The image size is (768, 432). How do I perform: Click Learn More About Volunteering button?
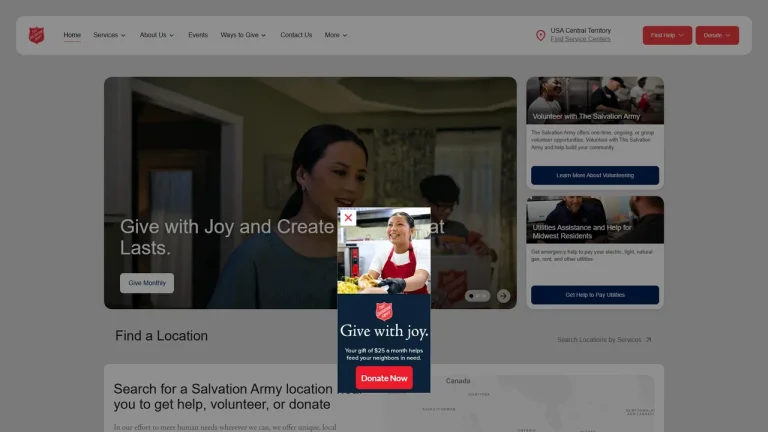coord(595,175)
